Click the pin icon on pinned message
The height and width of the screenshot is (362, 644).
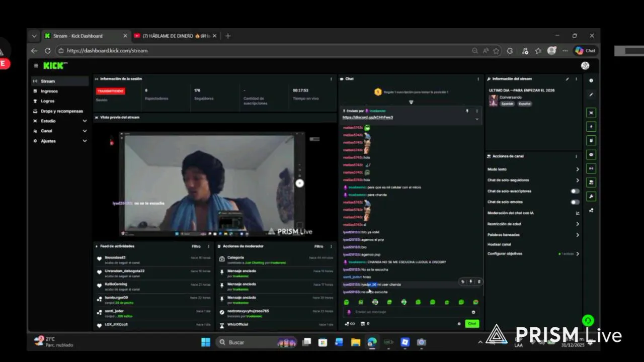click(x=467, y=111)
